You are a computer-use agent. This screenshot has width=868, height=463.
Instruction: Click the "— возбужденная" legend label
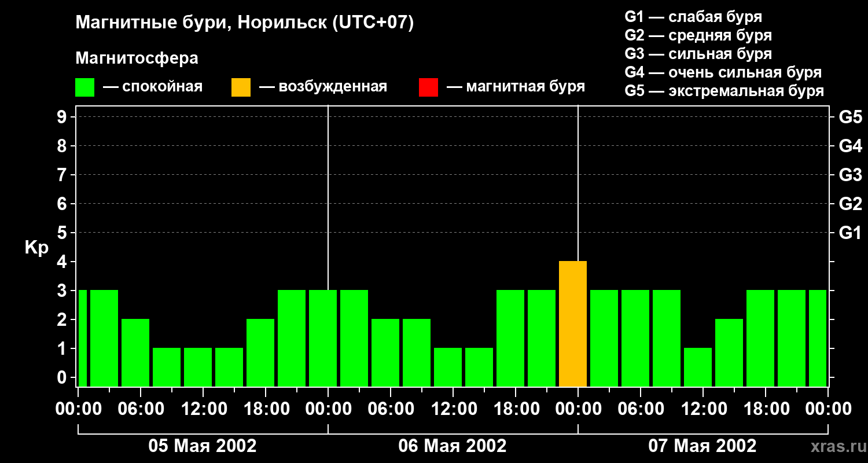(323, 87)
